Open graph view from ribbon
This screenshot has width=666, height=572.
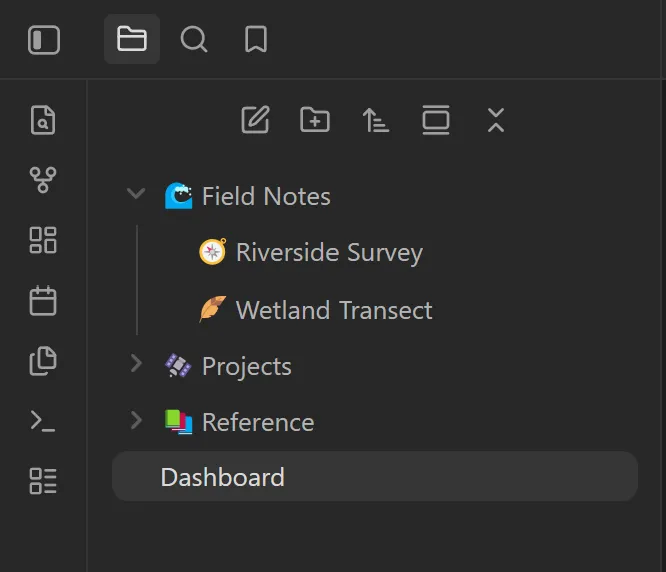pyautogui.click(x=43, y=180)
